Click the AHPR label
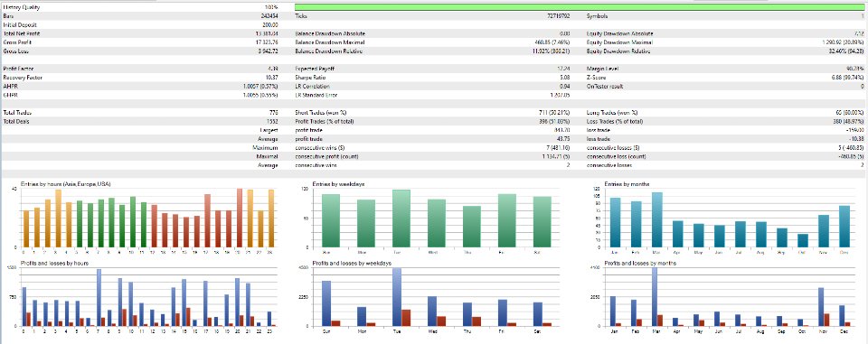The image size is (868, 344). [x=10, y=86]
